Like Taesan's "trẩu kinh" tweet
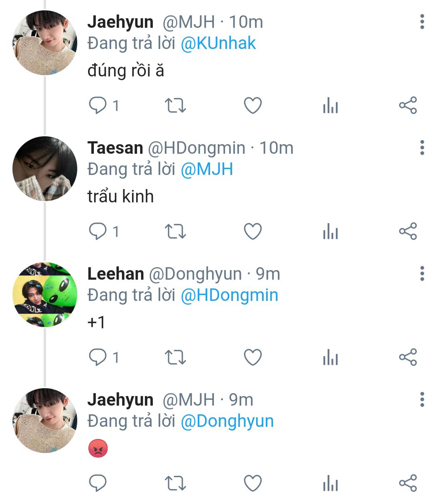This screenshot has height=495, width=448. tap(252, 231)
